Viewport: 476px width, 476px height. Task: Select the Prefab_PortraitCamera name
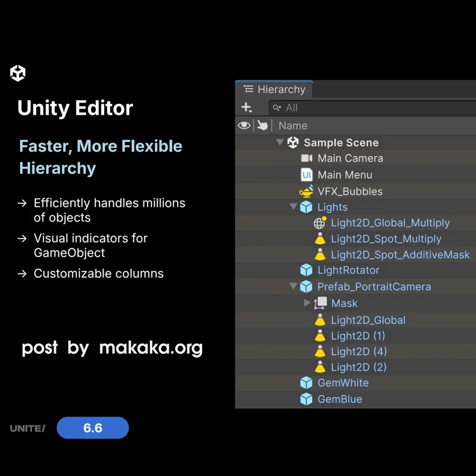[x=374, y=286]
